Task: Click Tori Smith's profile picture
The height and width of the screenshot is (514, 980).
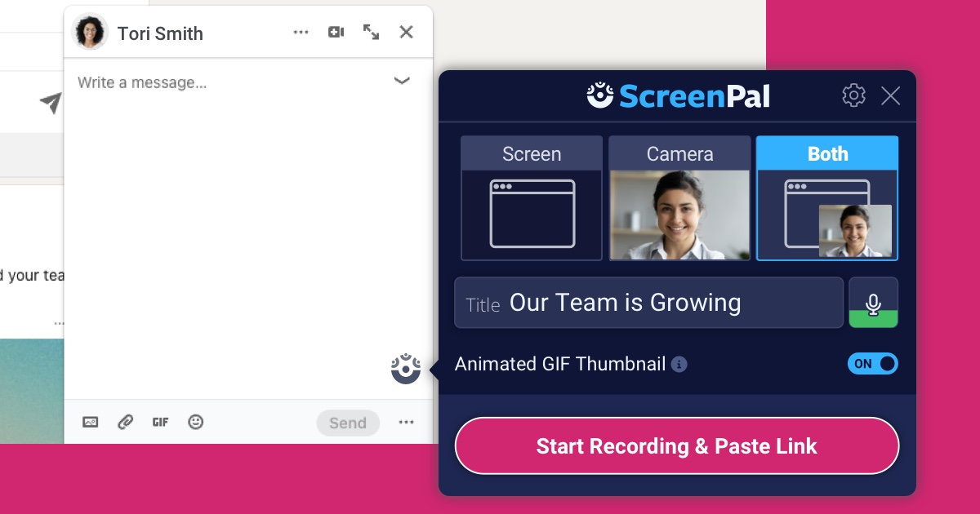Action: [90, 33]
